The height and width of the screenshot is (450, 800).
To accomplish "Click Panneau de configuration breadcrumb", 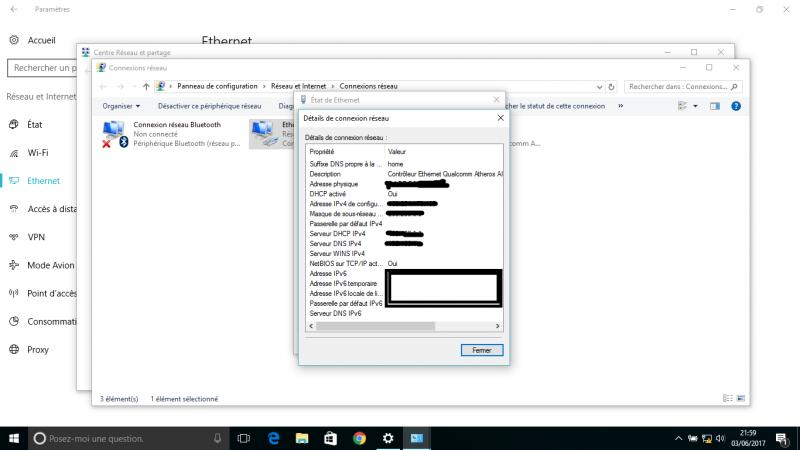I will [217, 86].
